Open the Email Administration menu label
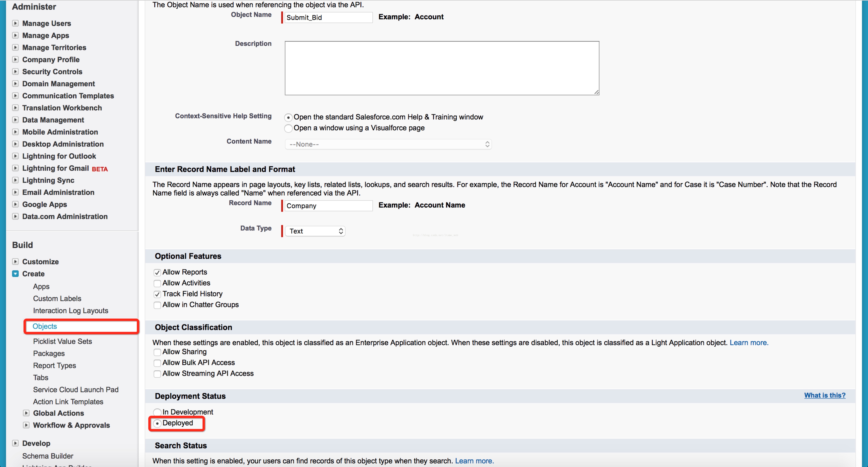 [x=58, y=192]
